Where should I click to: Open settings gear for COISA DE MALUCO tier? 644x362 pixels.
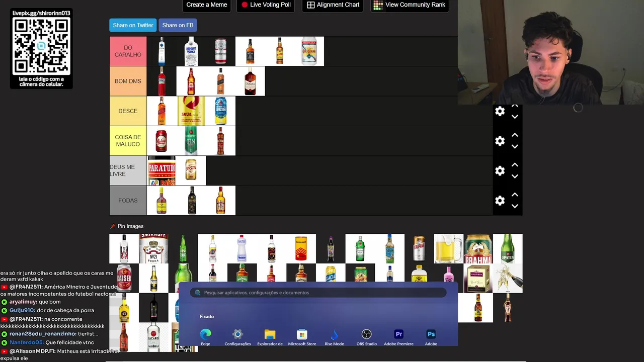click(500, 141)
